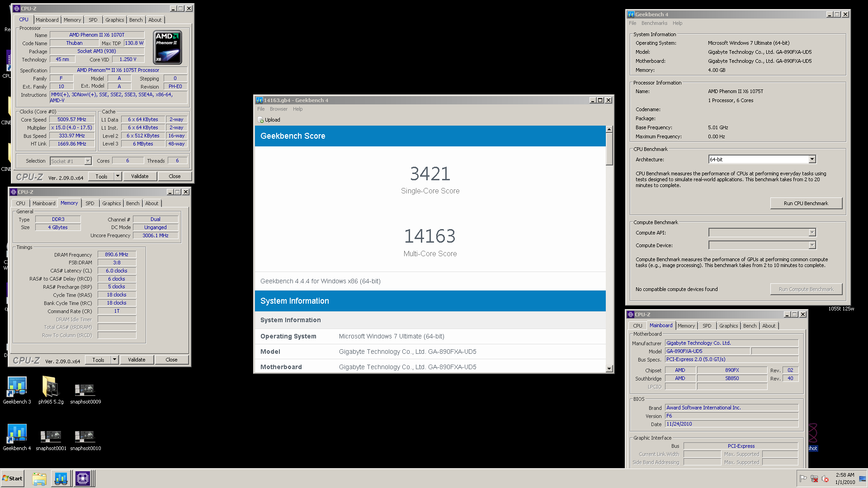Switch to SPD tab in top CPU-Z window
This screenshot has height=488, width=868.
(x=93, y=20)
